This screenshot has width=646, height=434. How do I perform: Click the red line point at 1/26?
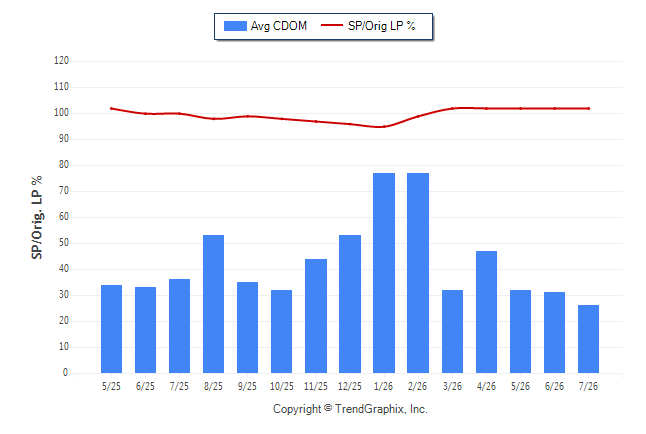pos(384,127)
